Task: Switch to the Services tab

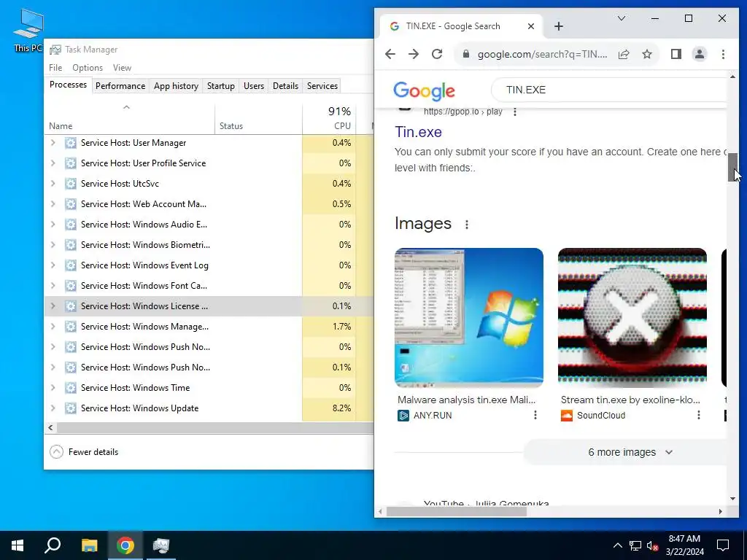Action: click(x=322, y=86)
